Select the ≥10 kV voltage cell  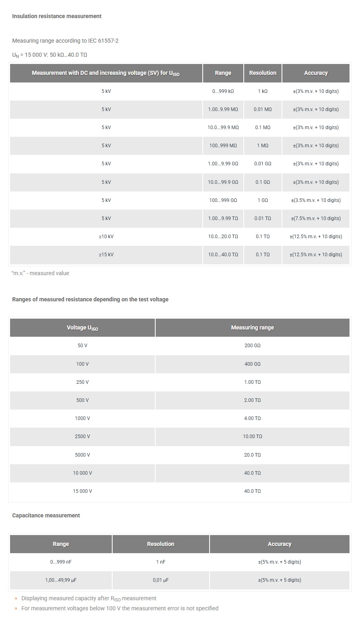point(106,237)
